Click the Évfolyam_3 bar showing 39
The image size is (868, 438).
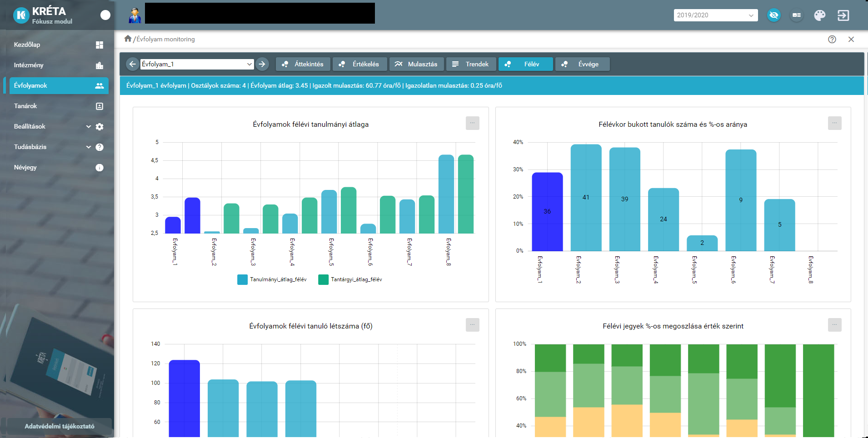click(x=625, y=199)
